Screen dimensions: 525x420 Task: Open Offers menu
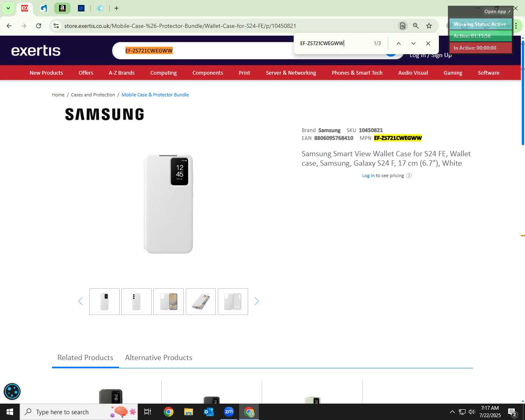point(86,73)
